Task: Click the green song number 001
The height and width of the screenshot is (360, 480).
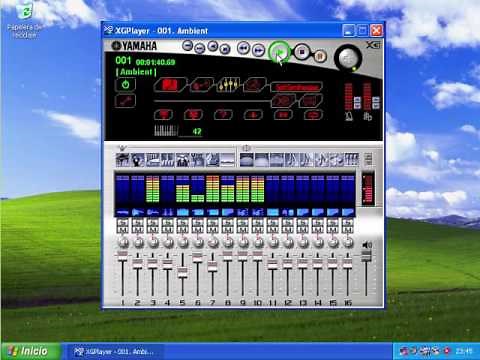Action: (x=123, y=61)
